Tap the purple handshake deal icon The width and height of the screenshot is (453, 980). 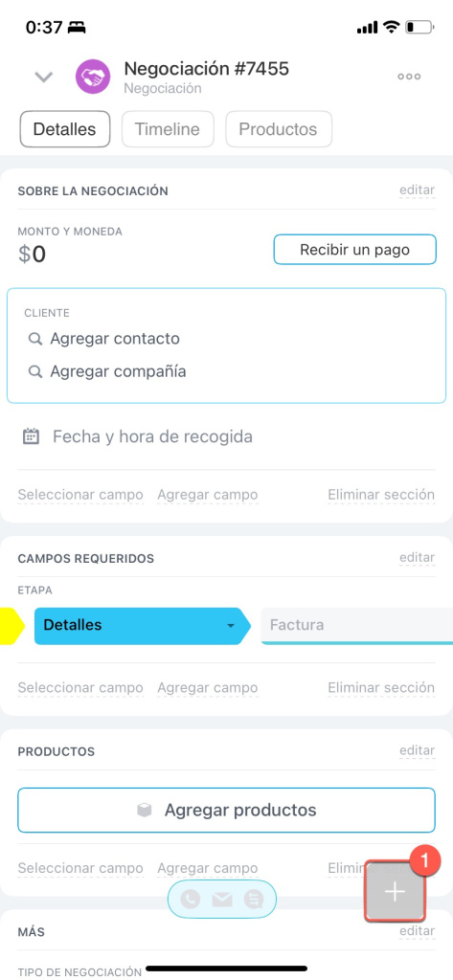93,77
